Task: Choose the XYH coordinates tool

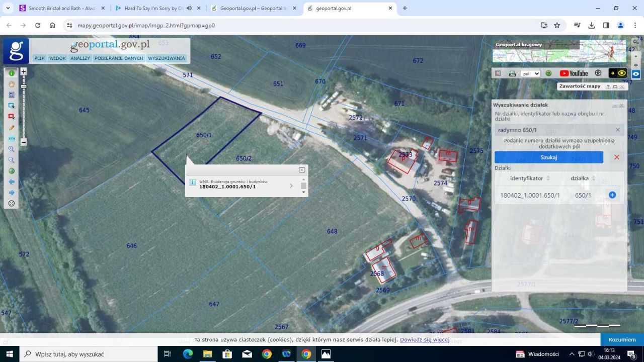Action: [x=11, y=138]
